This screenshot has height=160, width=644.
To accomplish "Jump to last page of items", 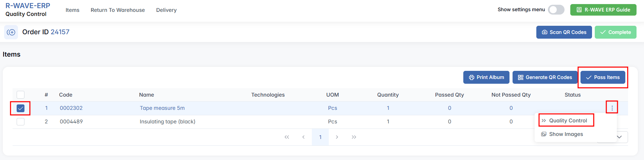I will point(354,137).
